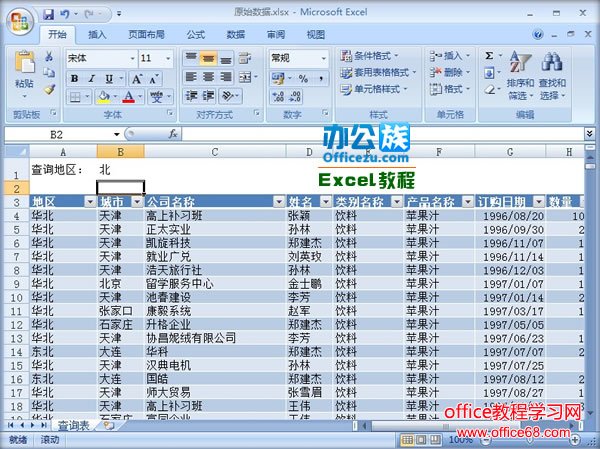
Task: Open the 公式 (Formulas) ribbon tab
Action: [x=196, y=35]
